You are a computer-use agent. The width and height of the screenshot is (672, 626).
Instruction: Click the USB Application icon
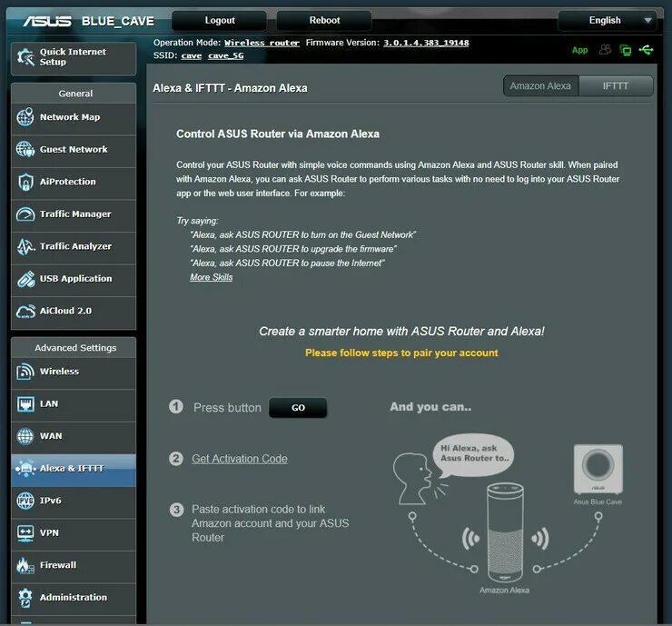(x=25, y=279)
